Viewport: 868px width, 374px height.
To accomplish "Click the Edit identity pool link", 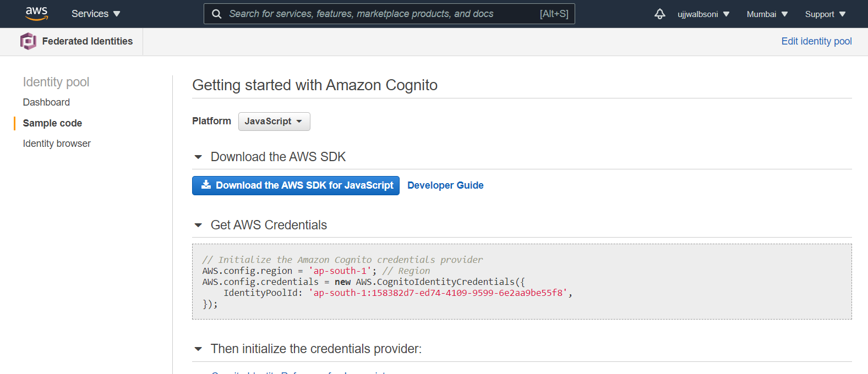I will (816, 41).
